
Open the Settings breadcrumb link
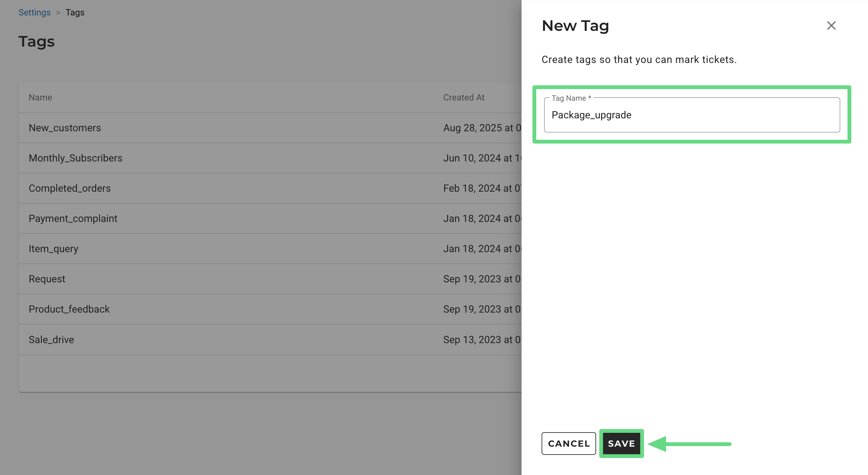(x=34, y=13)
